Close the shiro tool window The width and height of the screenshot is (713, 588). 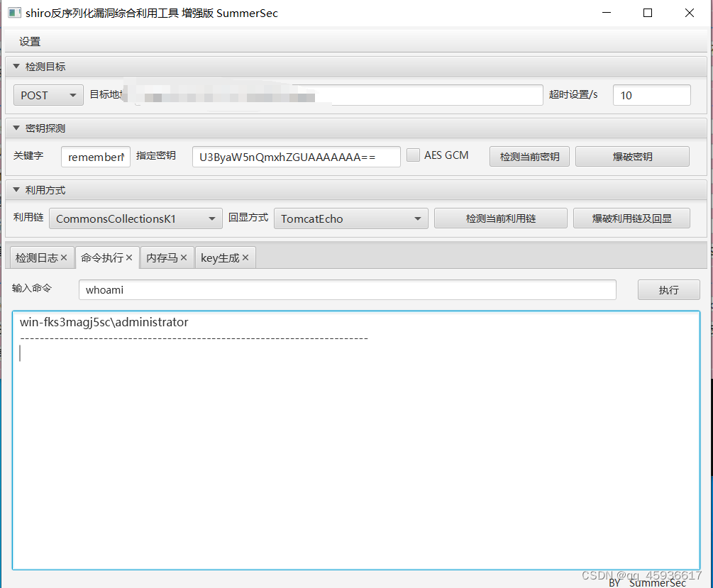690,13
